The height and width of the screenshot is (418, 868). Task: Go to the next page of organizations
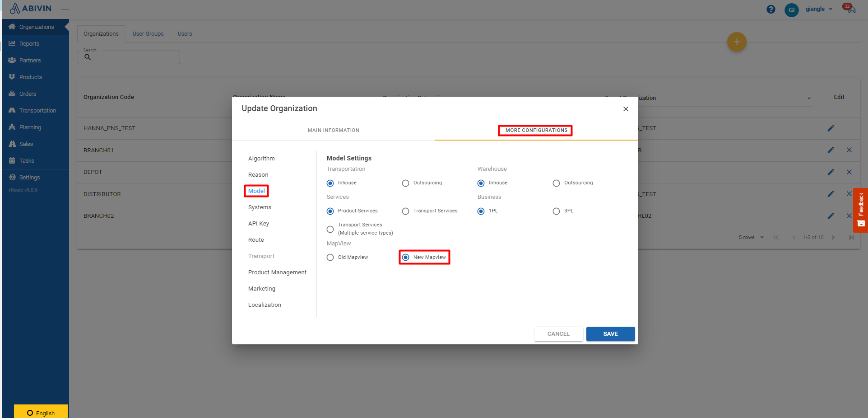coord(833,238)
